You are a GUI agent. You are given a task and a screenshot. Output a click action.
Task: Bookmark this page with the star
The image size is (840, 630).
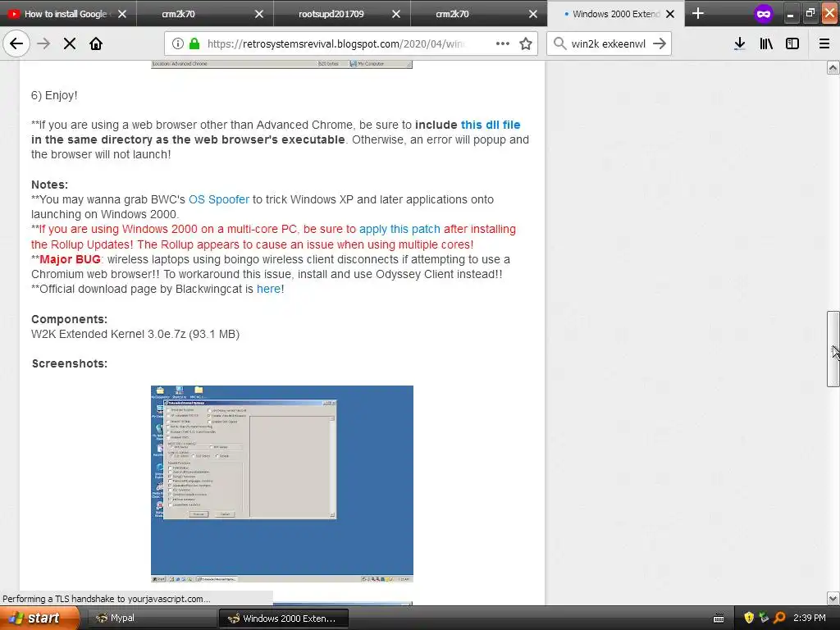click(x=526, y=43)
